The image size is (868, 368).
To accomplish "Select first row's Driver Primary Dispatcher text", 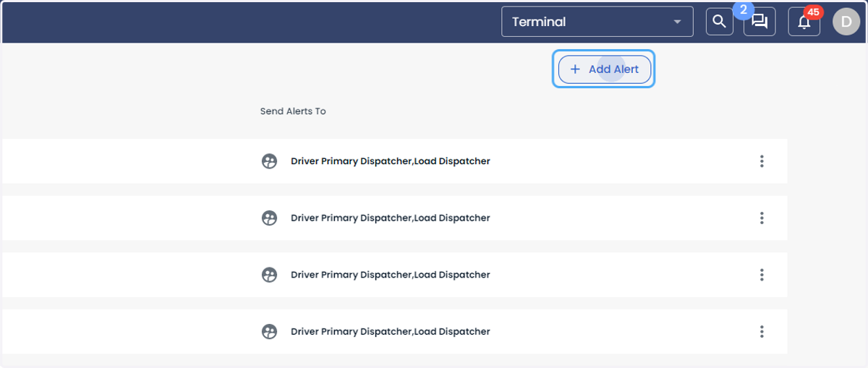I will (351, 161).
